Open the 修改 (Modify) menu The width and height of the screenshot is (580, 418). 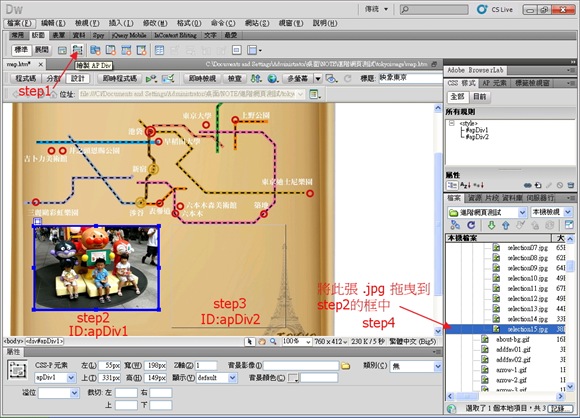tap(155, 23)
